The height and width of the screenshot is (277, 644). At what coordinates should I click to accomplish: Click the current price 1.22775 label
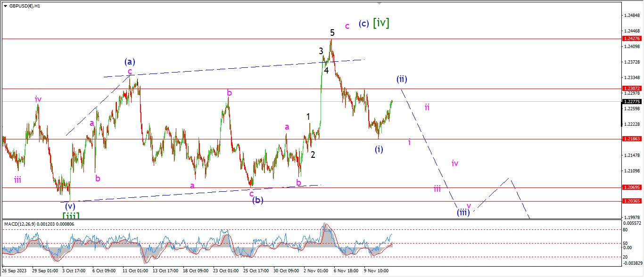(631, 101)
